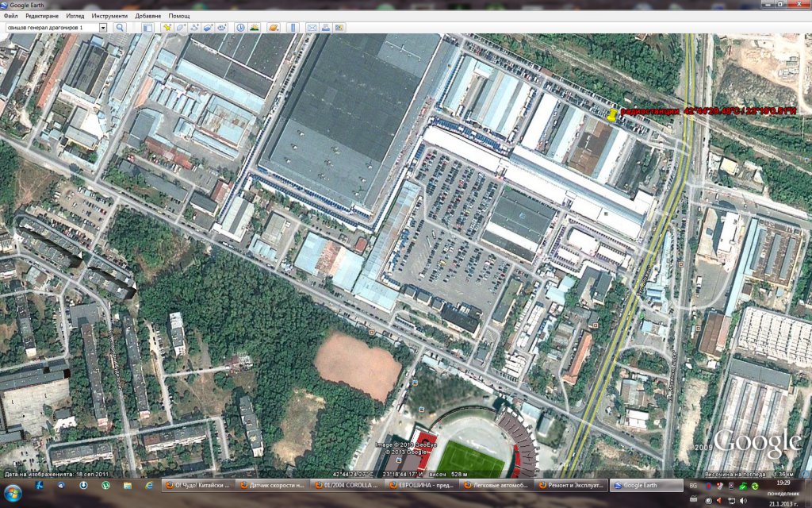Click the add path toolbar icon
Screen dimensions: 812x508
point(194,28)
